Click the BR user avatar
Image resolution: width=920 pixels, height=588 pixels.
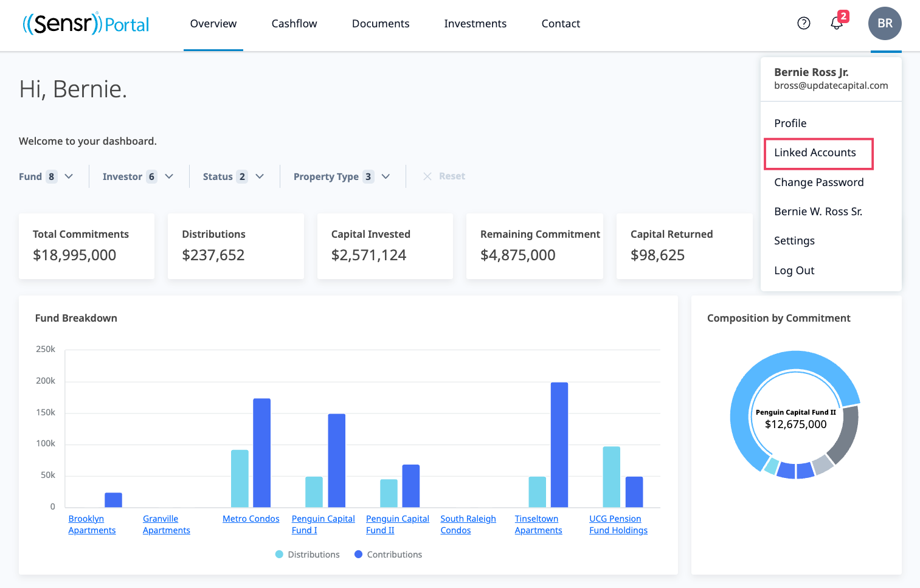[x=885, y=23]
